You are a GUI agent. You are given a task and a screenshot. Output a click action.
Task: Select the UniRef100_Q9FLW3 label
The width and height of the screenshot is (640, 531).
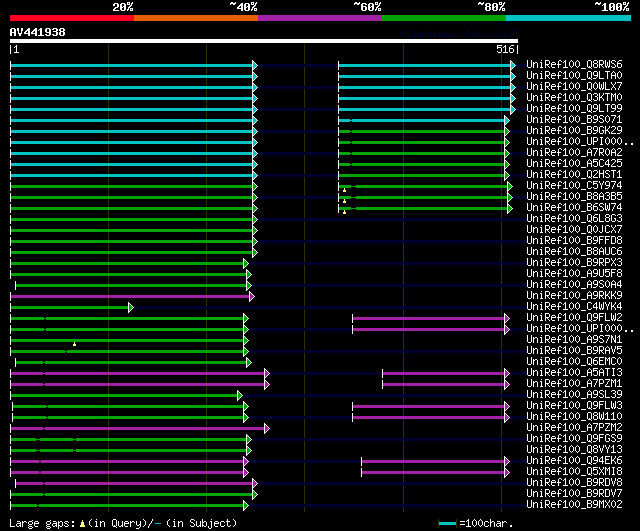click(574, 406)
